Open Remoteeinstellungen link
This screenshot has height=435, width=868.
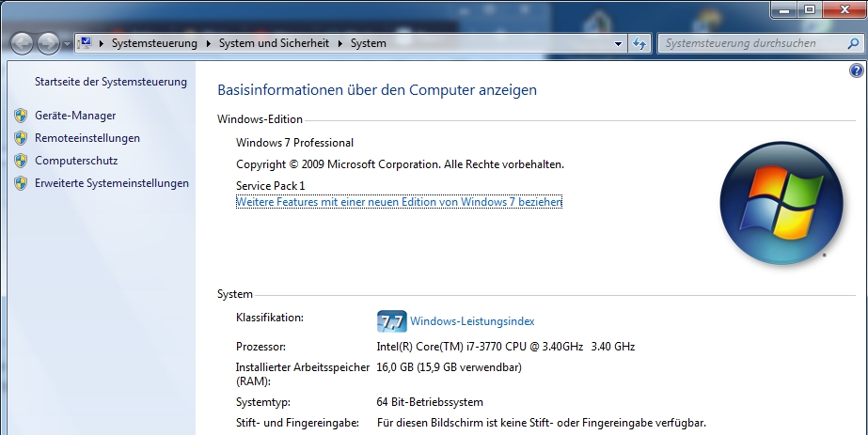87,138
